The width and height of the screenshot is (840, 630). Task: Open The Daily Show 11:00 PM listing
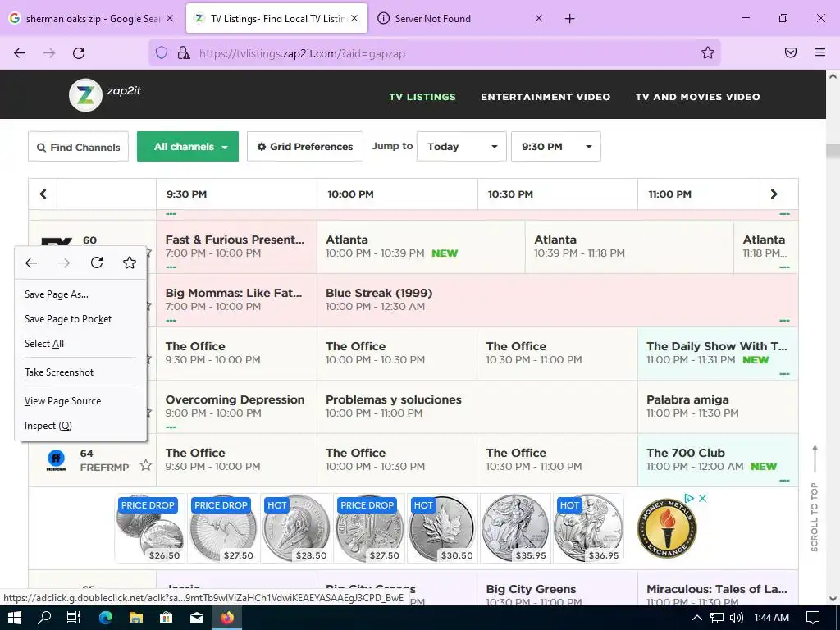click(x=717, y=354)
